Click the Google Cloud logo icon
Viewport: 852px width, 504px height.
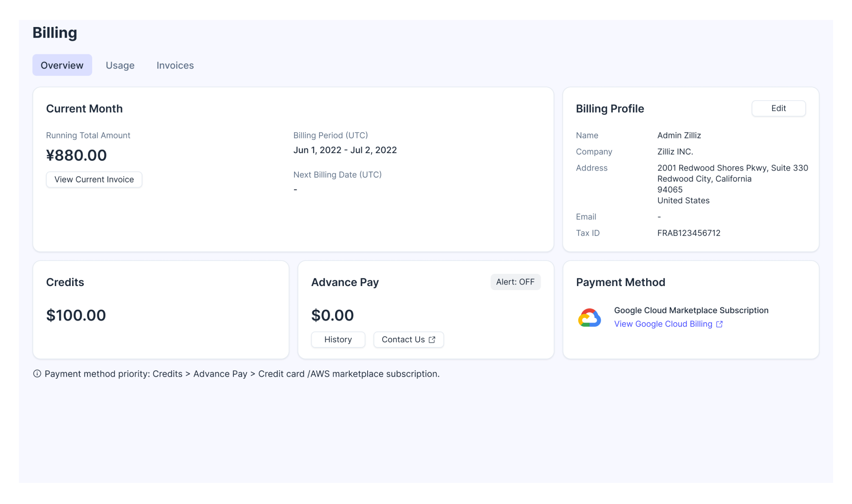(590, 317)
